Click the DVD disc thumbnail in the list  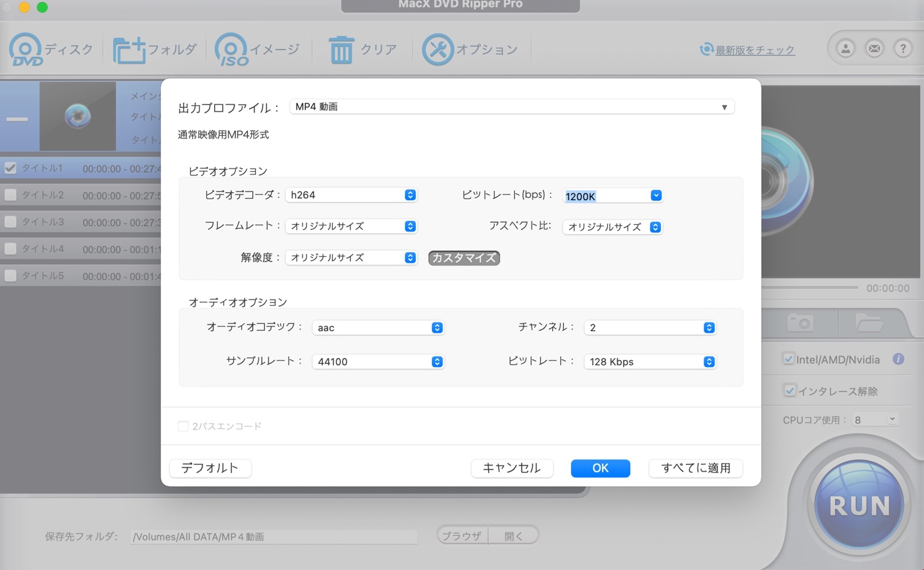[x=78, y=116]
